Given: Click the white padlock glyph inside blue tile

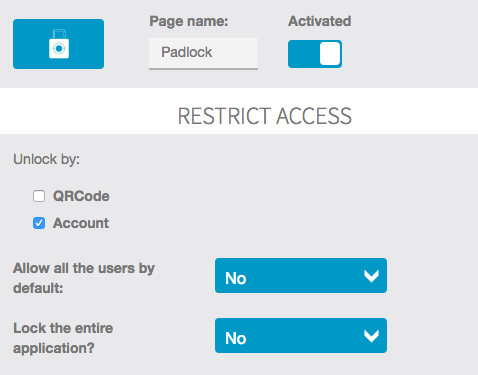Looking at the screenshot, I should tap(59, 44).
